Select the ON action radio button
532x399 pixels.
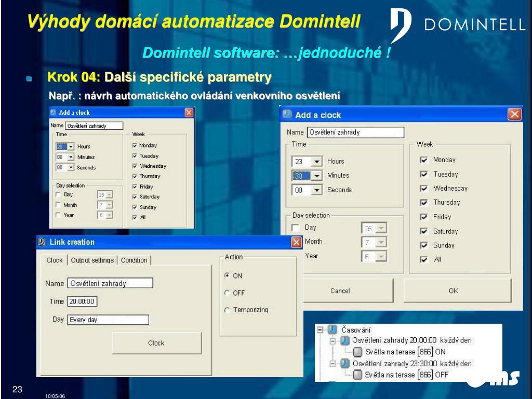[x=227, y=275]
